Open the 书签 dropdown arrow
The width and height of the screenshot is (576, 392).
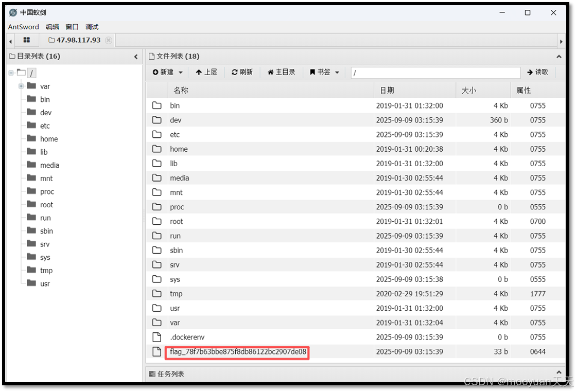tap(337, 73)
